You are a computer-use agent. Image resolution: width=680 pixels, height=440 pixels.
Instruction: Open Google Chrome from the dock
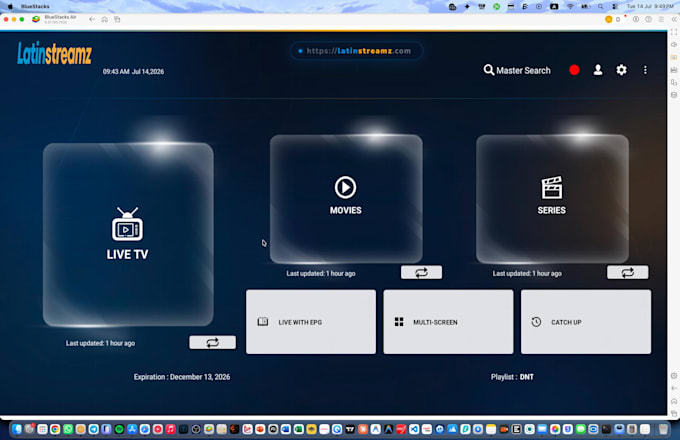[55, 429]
